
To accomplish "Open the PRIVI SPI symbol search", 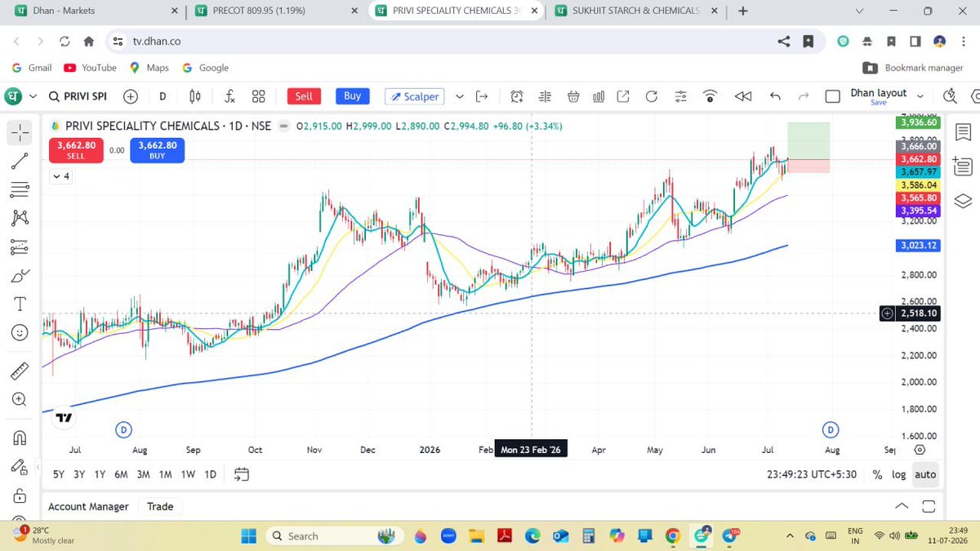I will coord(78,96).
